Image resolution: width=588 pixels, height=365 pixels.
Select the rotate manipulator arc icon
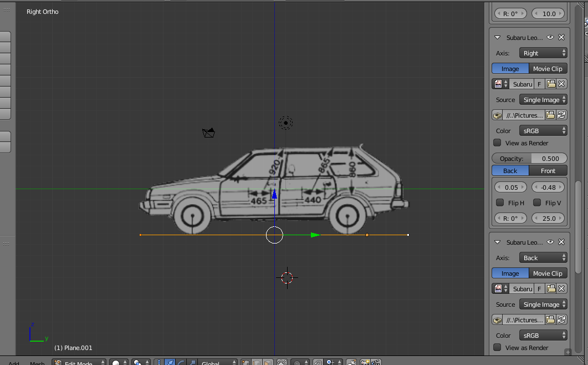[x=181, y=362]
